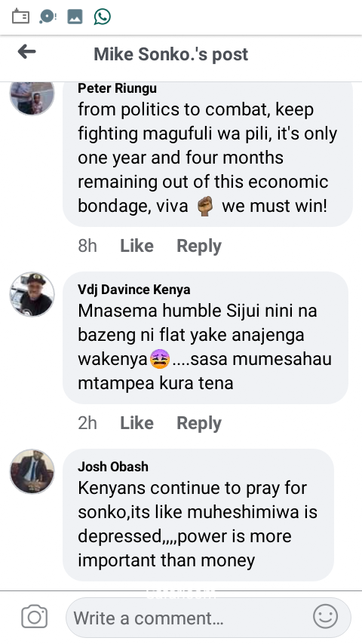
Task: View Josh Obash's profile picture
Action: (32, 471)
